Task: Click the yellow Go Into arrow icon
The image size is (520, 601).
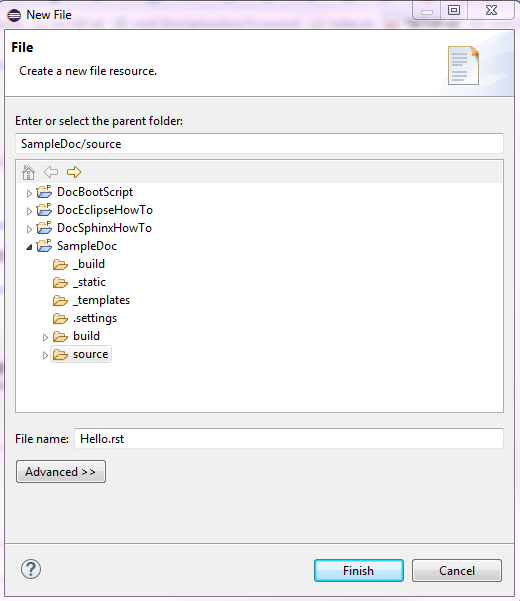Action: coord(74,172)
